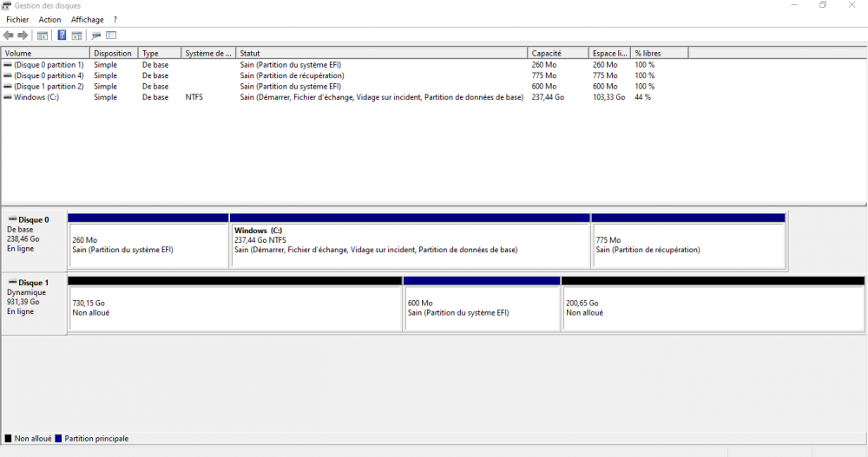
Task: Sort by the Volume column header
Action: point(45,53)
